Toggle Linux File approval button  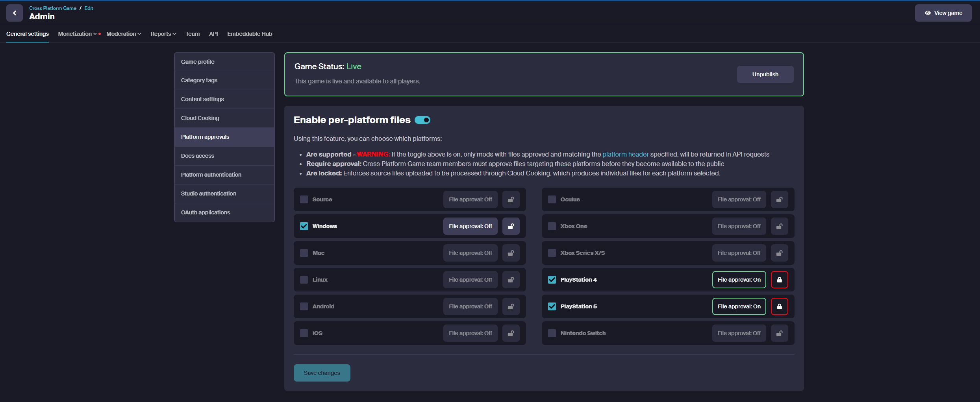[470, 280]
